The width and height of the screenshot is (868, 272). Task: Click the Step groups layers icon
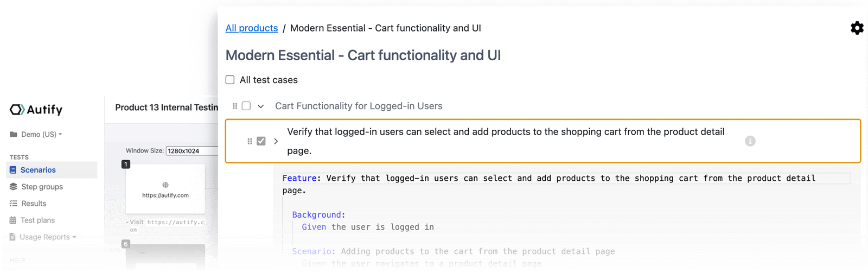click(14, 187)
